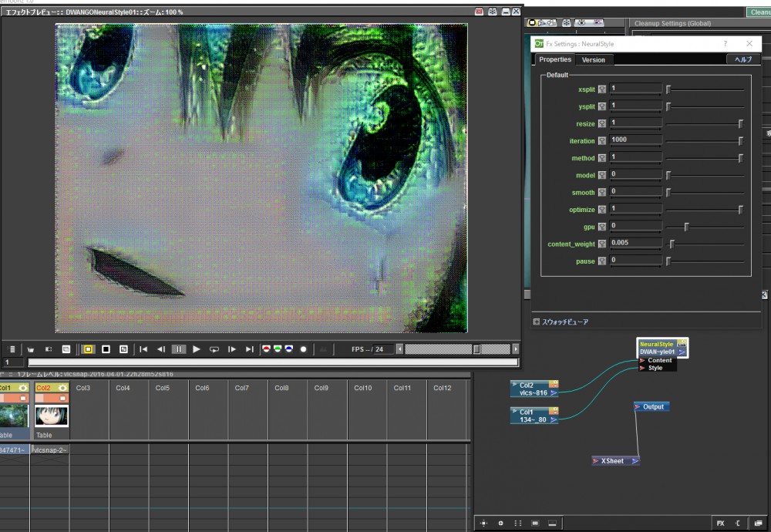The height and width of the screenshot is (532, 771).
Task: Jump to the first frame
Action: [143, 349]
